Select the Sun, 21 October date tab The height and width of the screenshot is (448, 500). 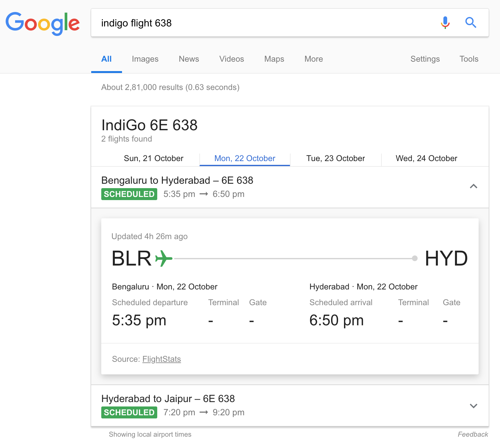coord(153,159)
